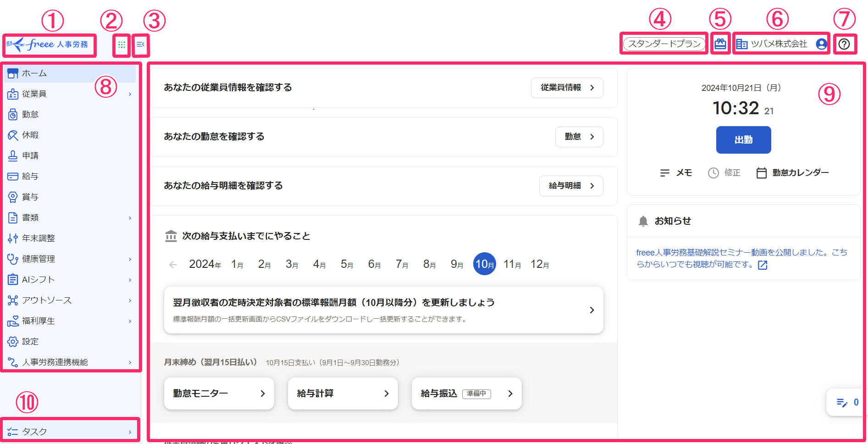Select the 書類 menu item

coord(70,218)
